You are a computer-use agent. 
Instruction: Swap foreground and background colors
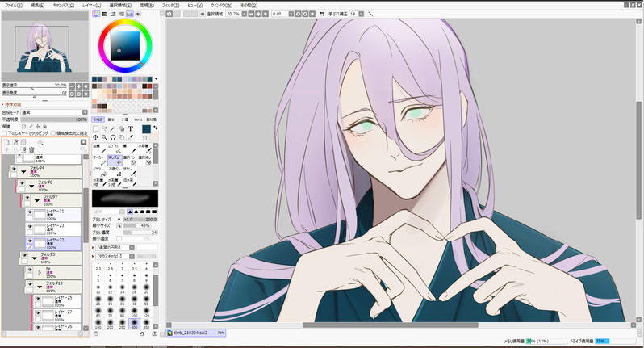(155, 128)
